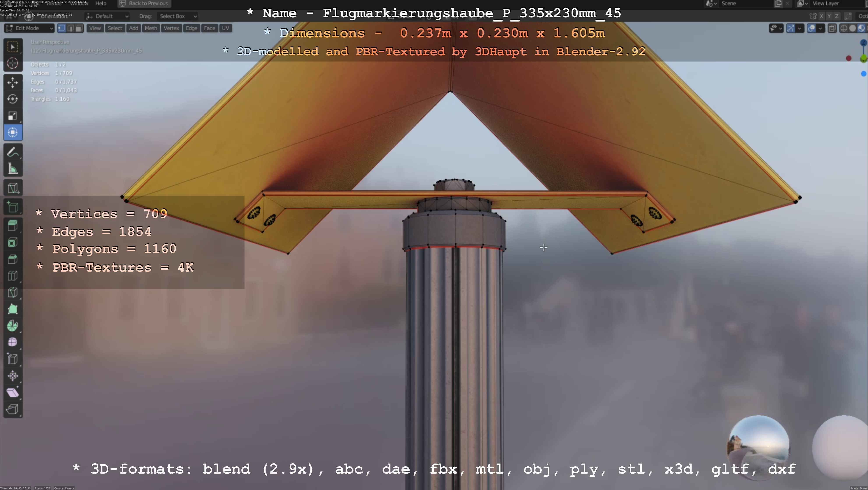The height and width of the screenshot is (490, 868).
Task: Choose the Measure tool
Action: point(13,169)
